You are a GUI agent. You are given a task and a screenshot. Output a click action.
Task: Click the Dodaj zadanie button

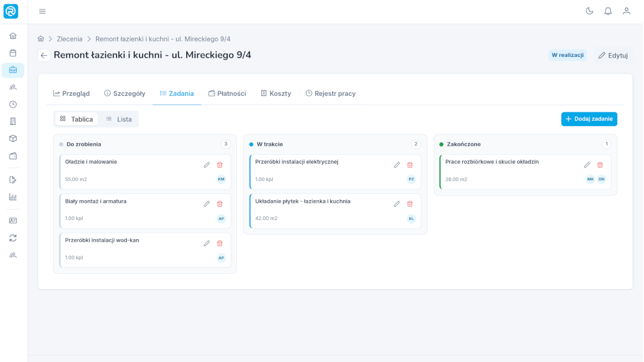(589, 119)
